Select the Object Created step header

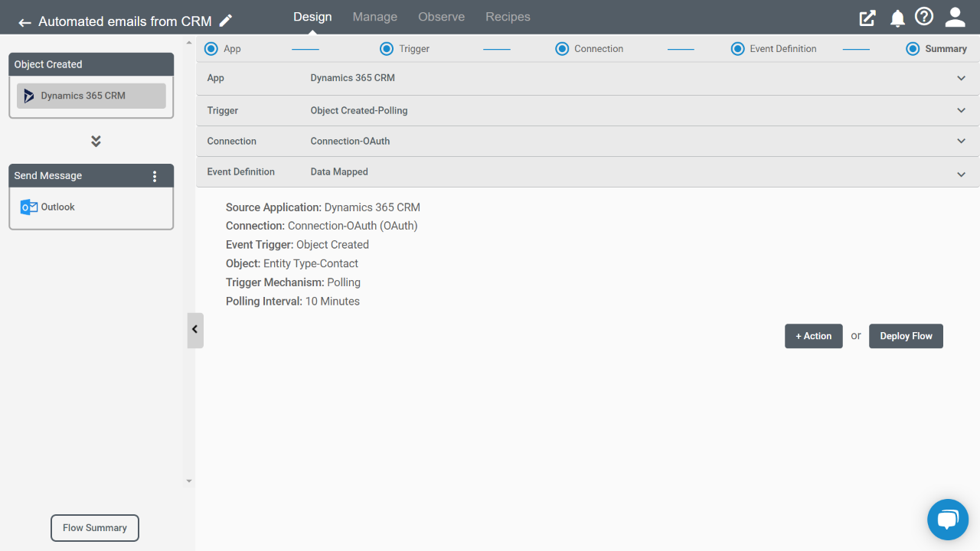[91, 64]
